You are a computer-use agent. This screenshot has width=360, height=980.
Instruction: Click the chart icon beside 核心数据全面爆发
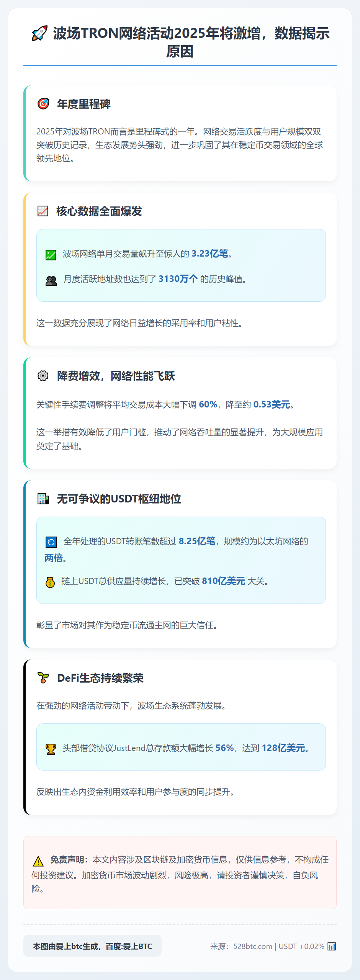coord(43,211)
